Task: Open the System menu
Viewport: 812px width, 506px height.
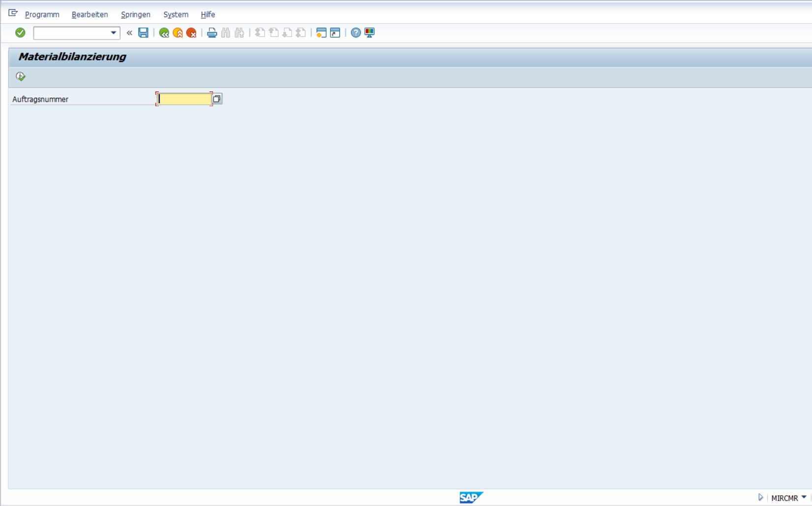Action: pos(176,14)
